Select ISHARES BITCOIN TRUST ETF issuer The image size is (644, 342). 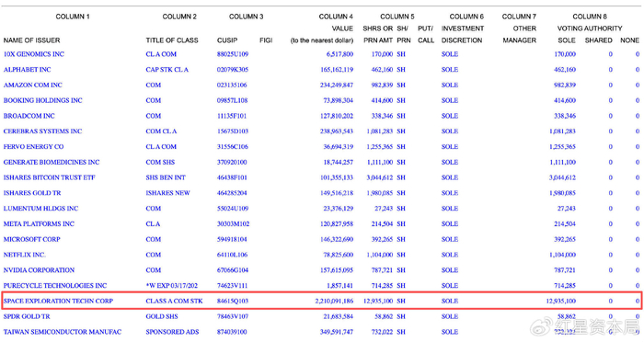50,177
